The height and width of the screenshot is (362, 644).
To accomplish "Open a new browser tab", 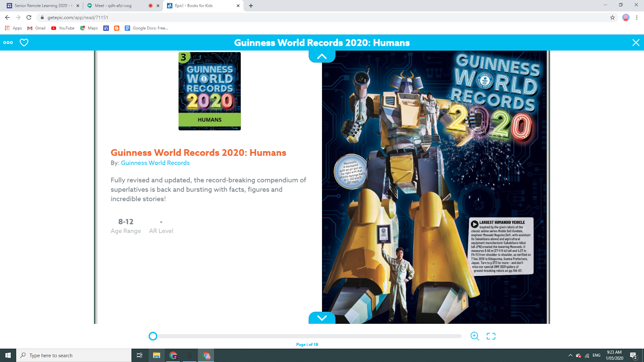I will tap(251, 6).
